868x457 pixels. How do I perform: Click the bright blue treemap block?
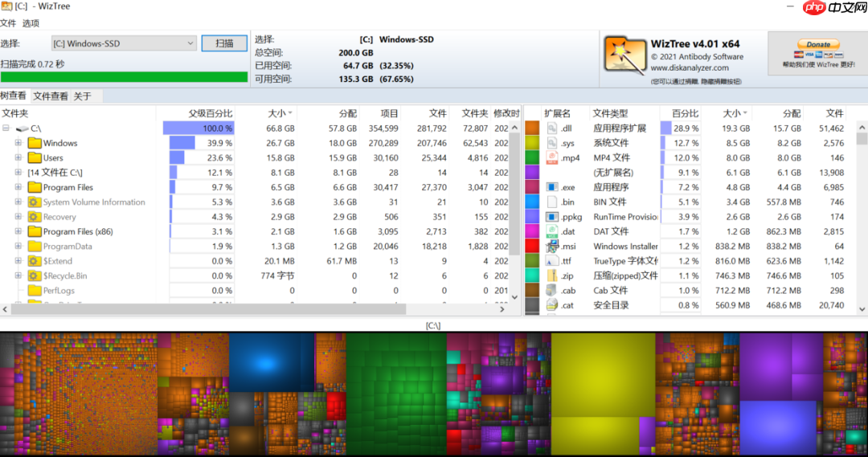[272, 362]
